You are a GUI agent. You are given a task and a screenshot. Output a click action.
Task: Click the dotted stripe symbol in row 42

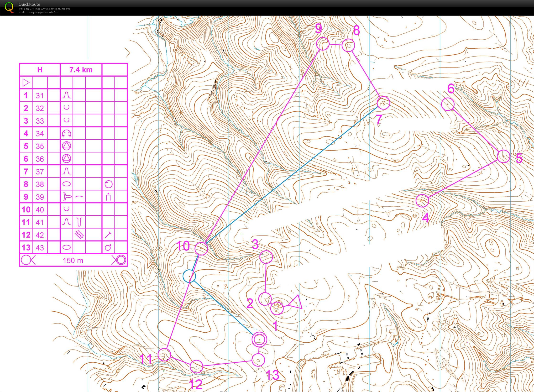(x=79, y=235)
